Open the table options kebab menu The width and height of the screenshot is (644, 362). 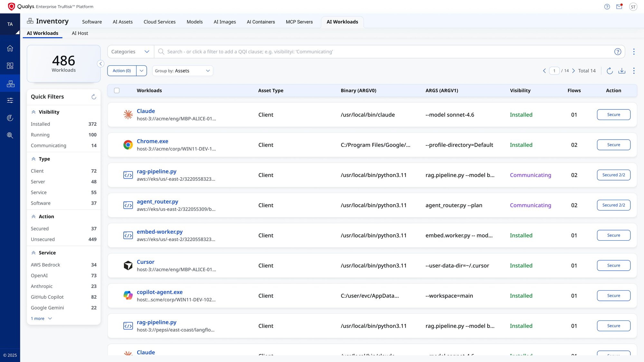click(634, 71)
